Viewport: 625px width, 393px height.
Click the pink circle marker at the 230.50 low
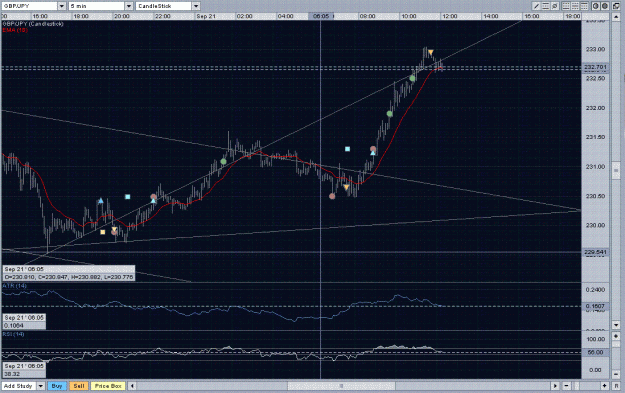coord(332,196)
